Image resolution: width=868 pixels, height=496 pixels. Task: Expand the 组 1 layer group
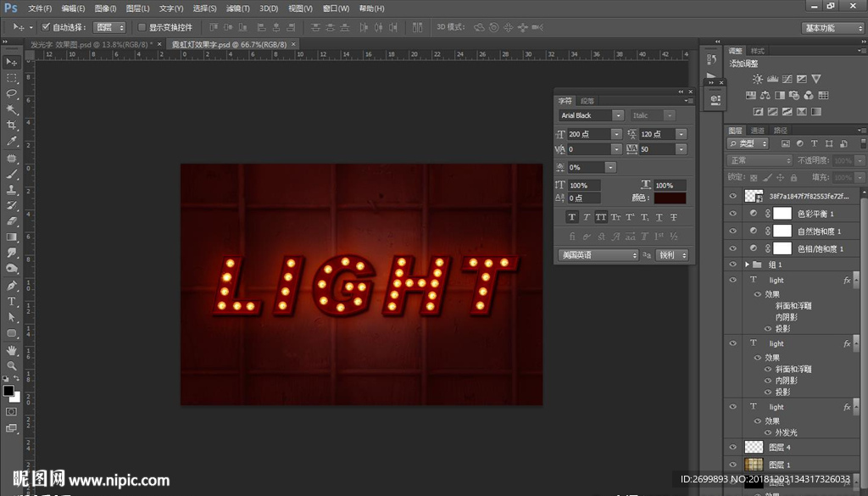pos(747,265)
